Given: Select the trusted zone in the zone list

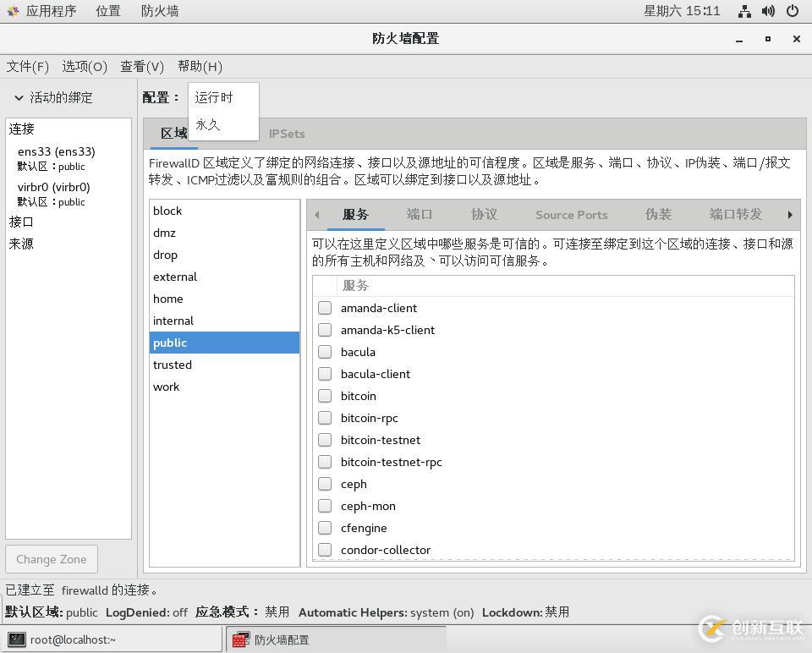Looking at the screenshot, I should coord(173,365).
